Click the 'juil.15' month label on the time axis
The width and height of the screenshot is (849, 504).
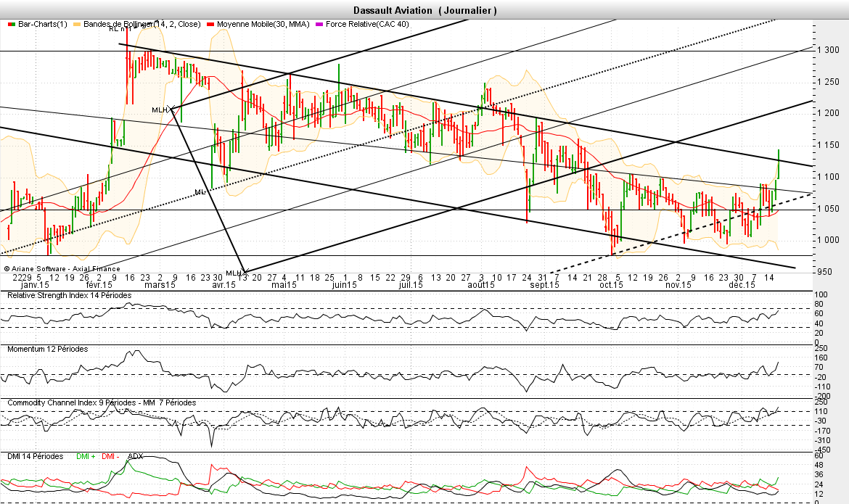411,285
